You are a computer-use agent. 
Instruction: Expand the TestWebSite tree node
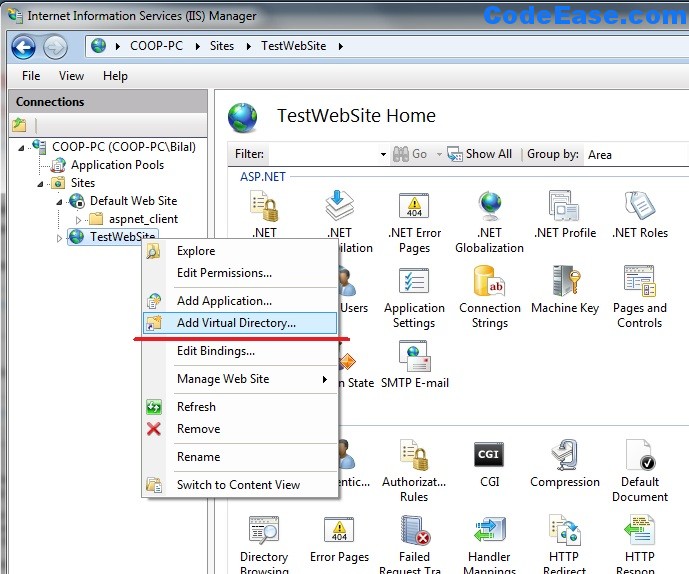(59, 238)
